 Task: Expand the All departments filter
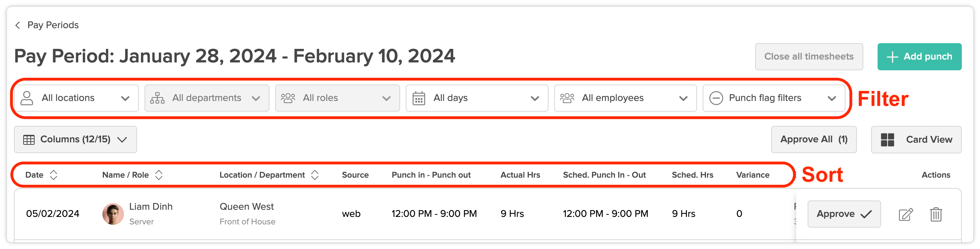(x=207, y=98)
